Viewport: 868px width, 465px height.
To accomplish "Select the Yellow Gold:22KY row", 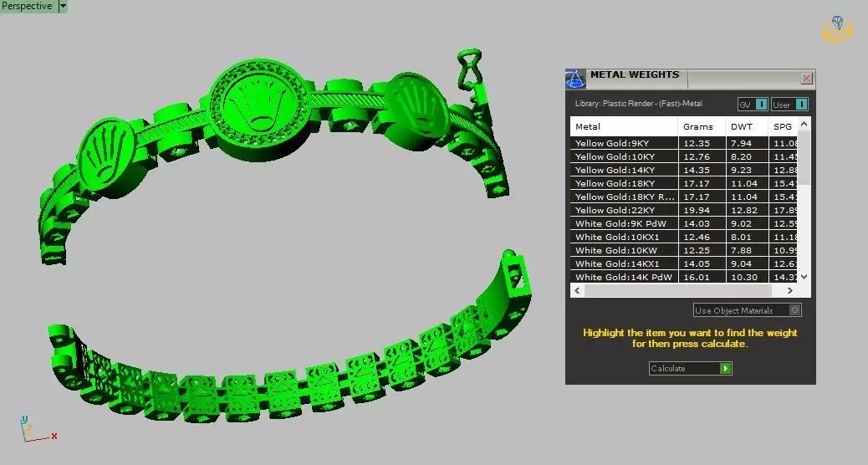I will (684, 210).
